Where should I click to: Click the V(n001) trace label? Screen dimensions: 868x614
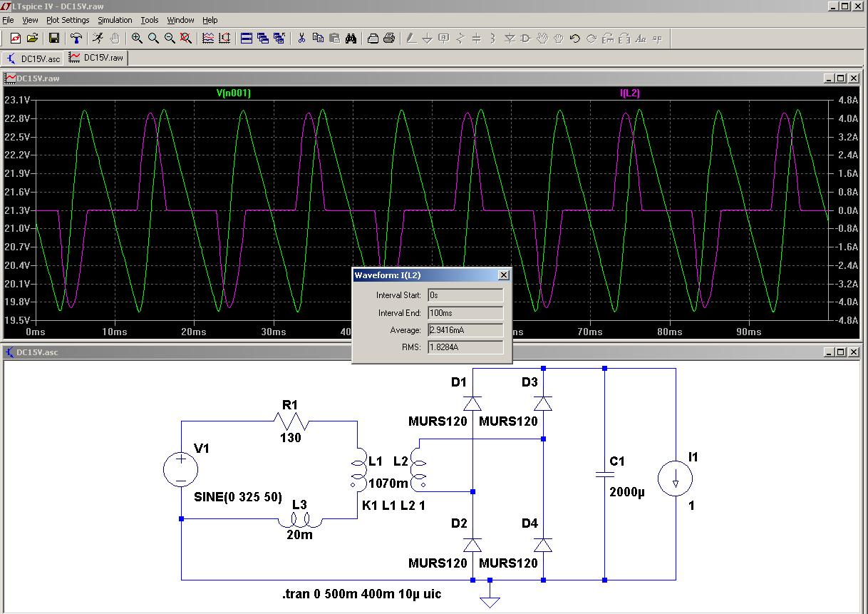234,93
